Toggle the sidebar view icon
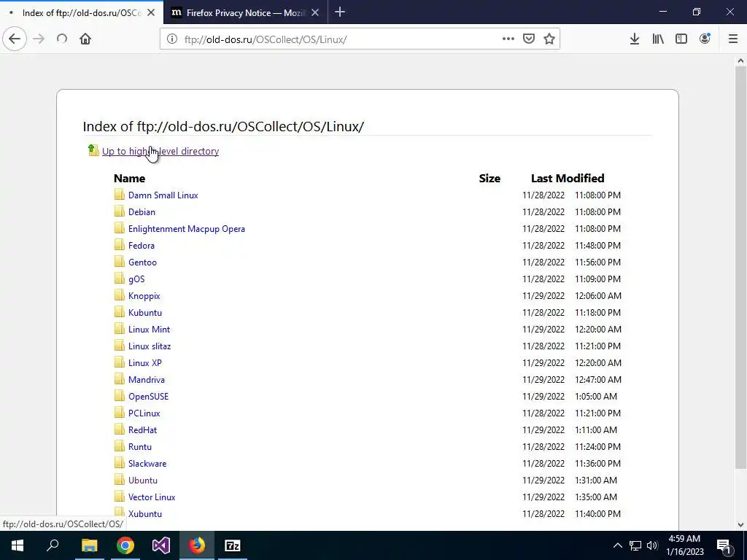Screen dimensions: 747x560 pyautogui.click(x=681, y=39)
